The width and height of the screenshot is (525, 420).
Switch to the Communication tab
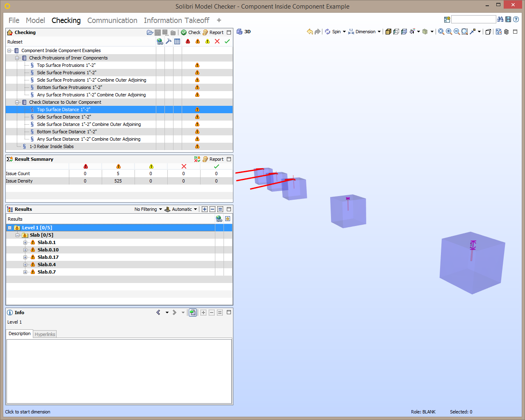point(112,20)
